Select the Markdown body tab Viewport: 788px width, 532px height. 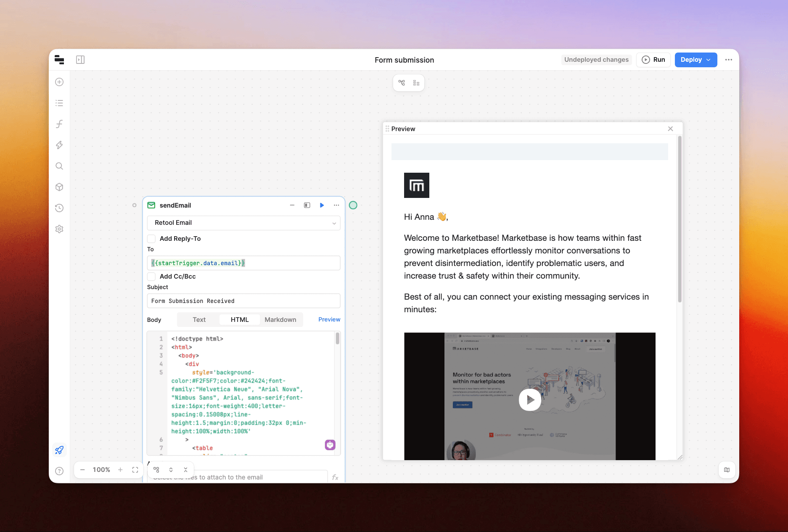[280, 319]
